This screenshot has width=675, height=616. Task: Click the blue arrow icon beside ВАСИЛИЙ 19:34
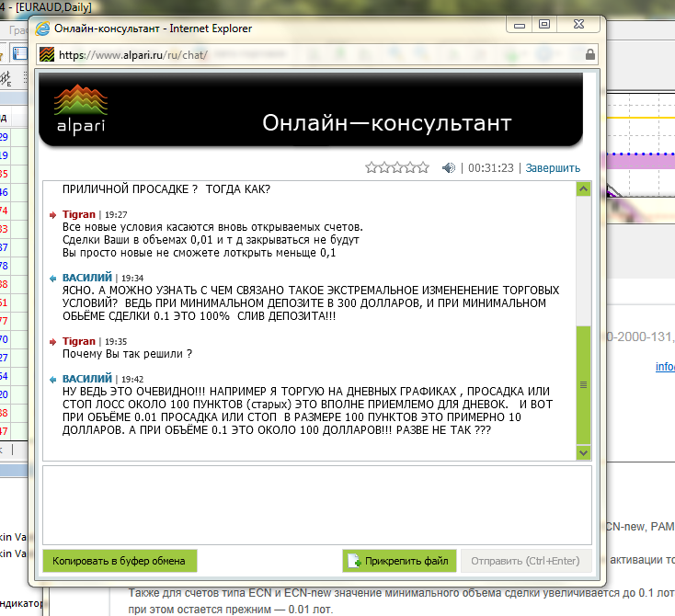(x=53, y=279)
